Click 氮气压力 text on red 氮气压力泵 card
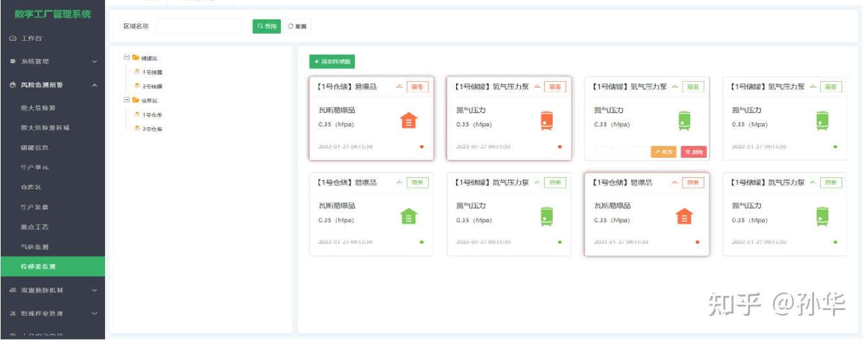Viewport: 868px width, 340px height. [470, 110]
